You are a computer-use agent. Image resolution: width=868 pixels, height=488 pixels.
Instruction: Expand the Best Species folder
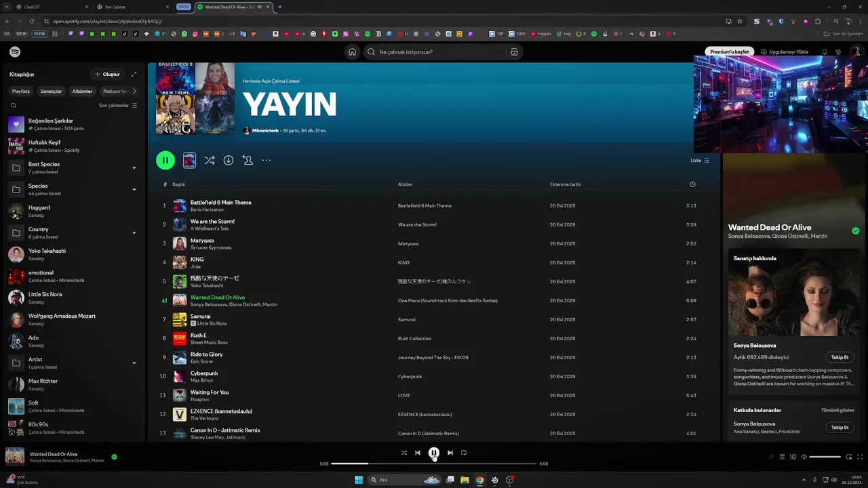coord(134,168)
